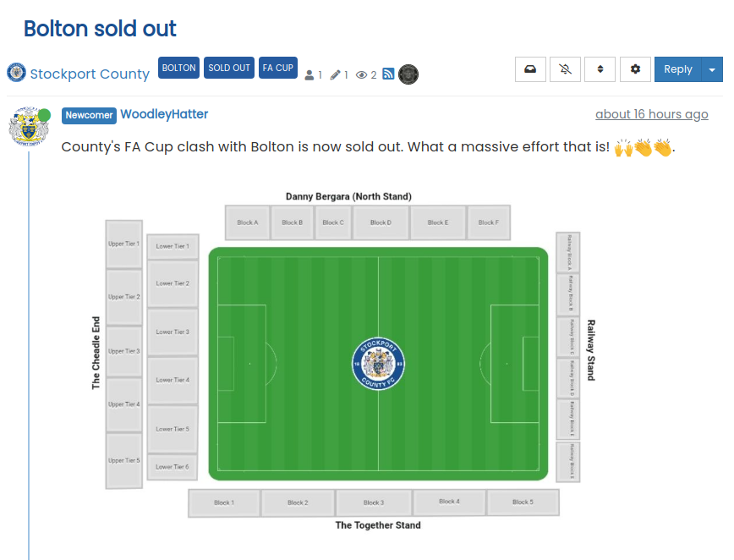
Task: Click the dark participant avatar in the header
Action: pyautogui.click(x=408, y=74)
